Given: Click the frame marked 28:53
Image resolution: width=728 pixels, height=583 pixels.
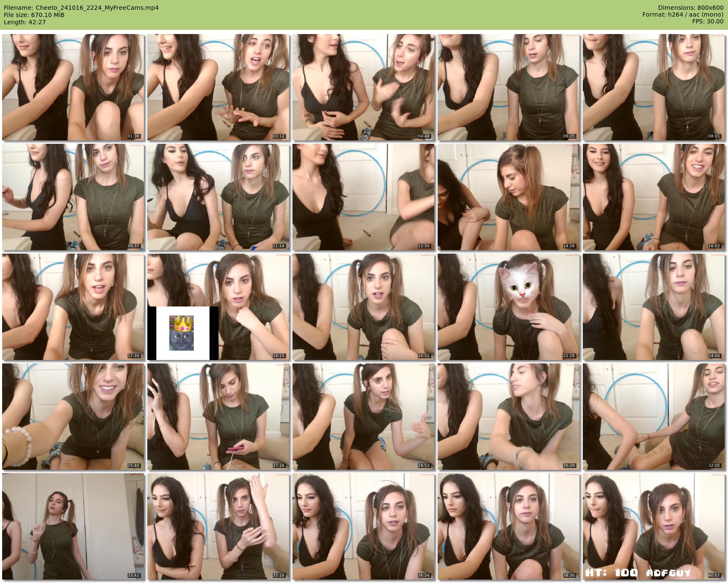Looking at the screenshot, I should point(364,417).
